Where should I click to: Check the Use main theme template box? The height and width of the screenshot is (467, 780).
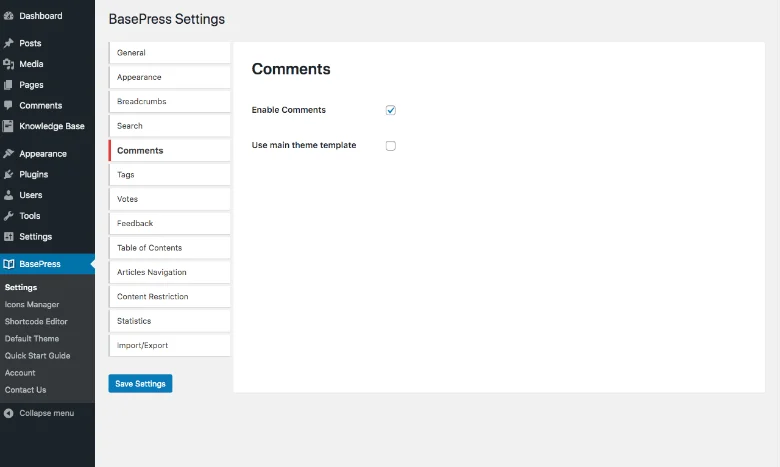click(x=390, y=146)
